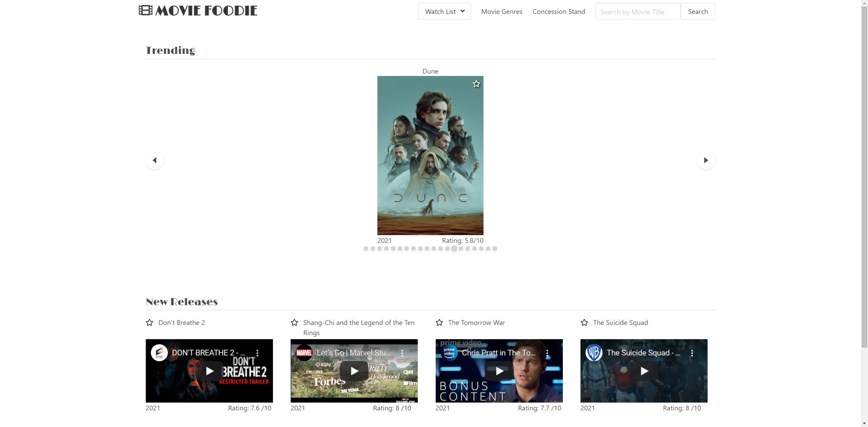Click the 'Rating: 7.7 /10' text
The height and width of the screenshot is (427, 868).
point(539,408)
